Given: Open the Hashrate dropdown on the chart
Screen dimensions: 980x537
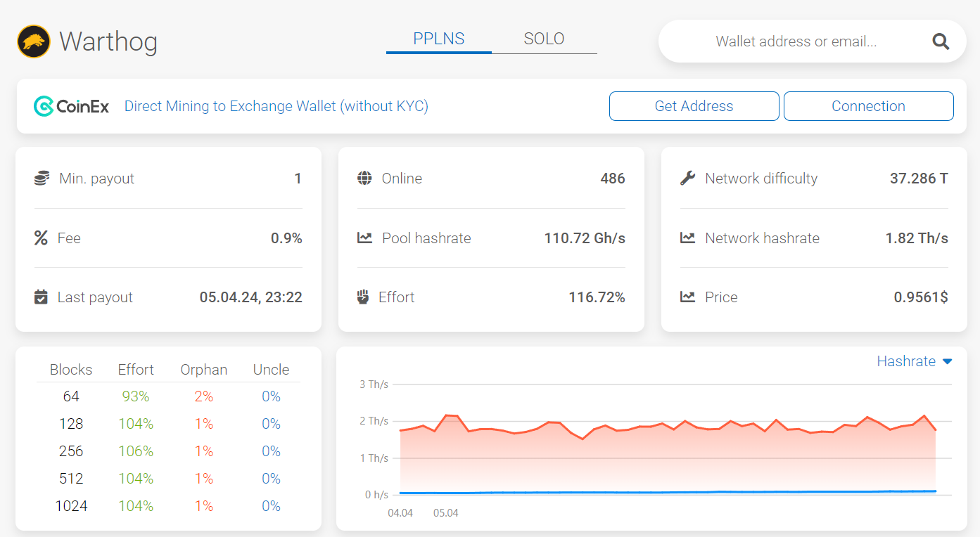Looking at the screenshot, I should tap(908, 361).
